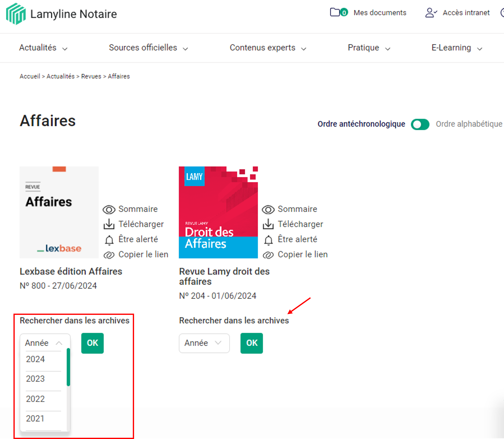Click Lexbase Copier le lien chain icon
Image resolution: width=504 pixels, height=439 pixels.
click(109, 255)
